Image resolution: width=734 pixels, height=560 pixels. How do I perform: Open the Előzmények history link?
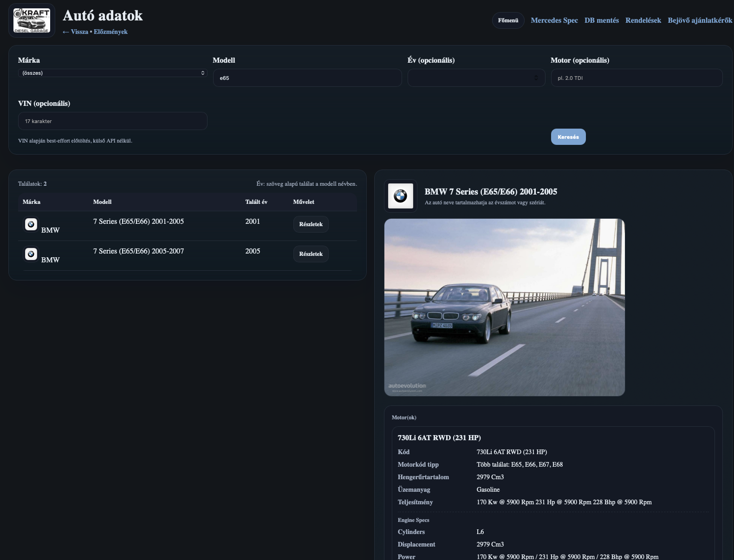coord(110,32)
